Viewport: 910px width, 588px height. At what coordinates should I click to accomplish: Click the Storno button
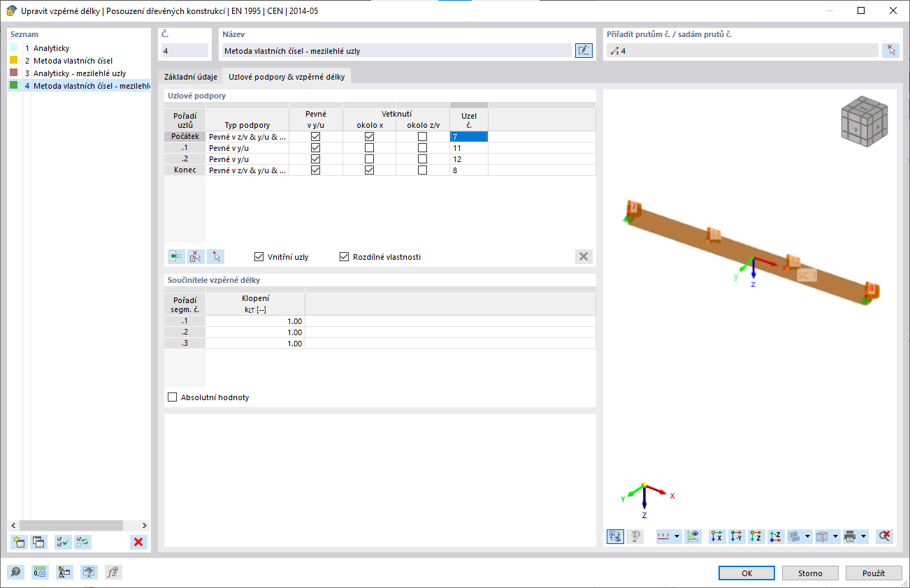(810, 573)
